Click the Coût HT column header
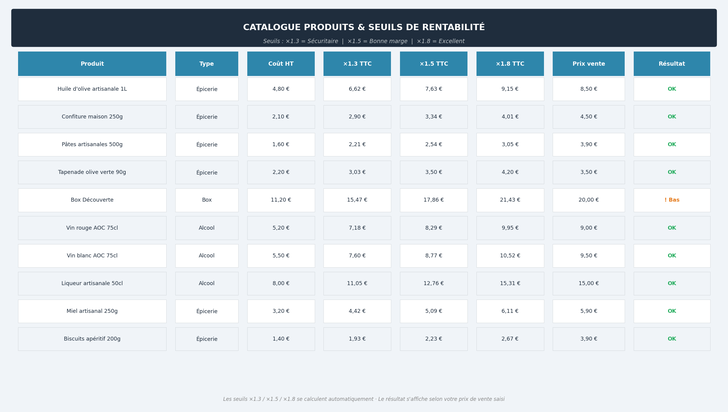728x412 pixels. 281,64
